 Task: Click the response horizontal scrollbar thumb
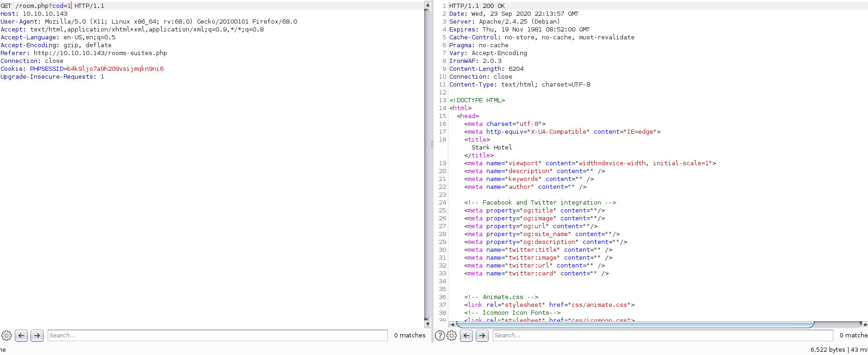[x=635, y=324]
